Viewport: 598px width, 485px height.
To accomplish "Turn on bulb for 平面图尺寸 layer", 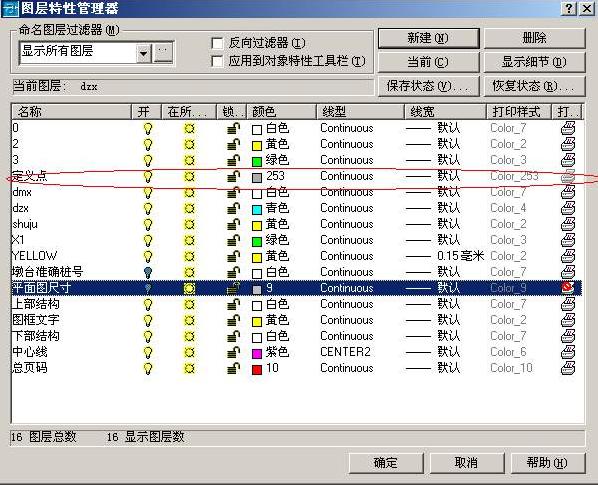I will 148,288.
